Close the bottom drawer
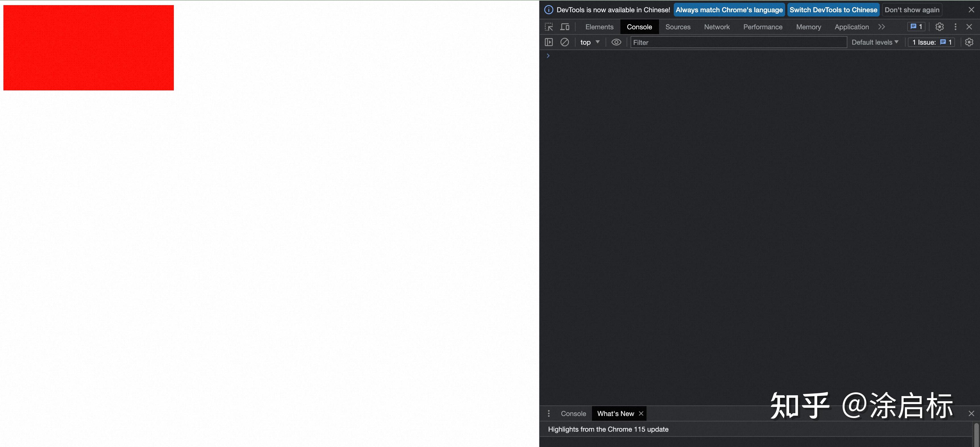Viewport: 980px width, 447px height. pos(971,413)
